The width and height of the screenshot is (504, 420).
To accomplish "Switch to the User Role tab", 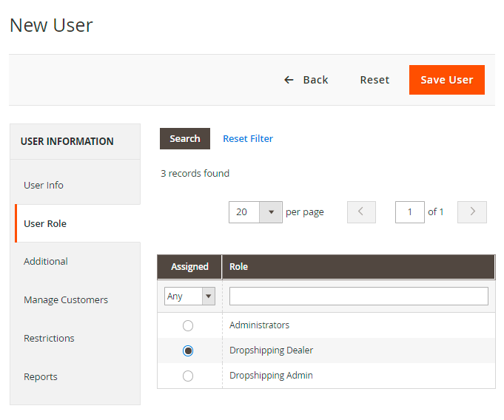I will (x=45, y=223).
